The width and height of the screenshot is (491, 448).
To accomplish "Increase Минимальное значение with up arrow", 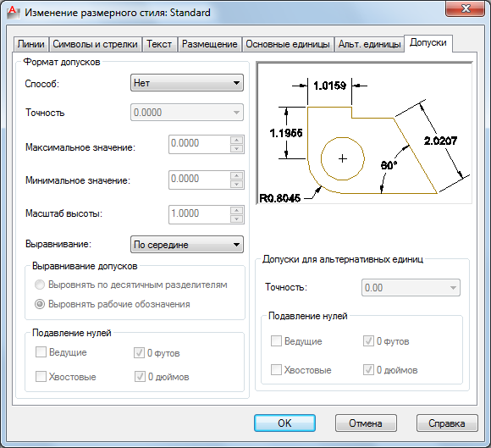I will (x=237, y=175).
